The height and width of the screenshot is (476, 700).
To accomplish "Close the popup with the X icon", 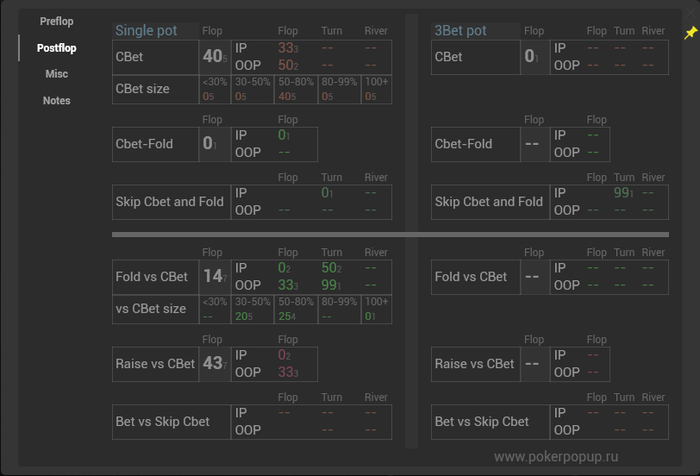I will pos(691,13).
